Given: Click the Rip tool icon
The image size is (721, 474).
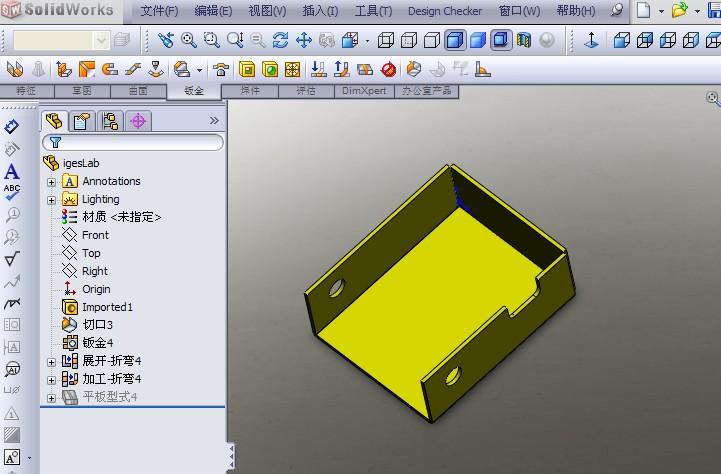Looking at the screenshot, I should 414,69.
